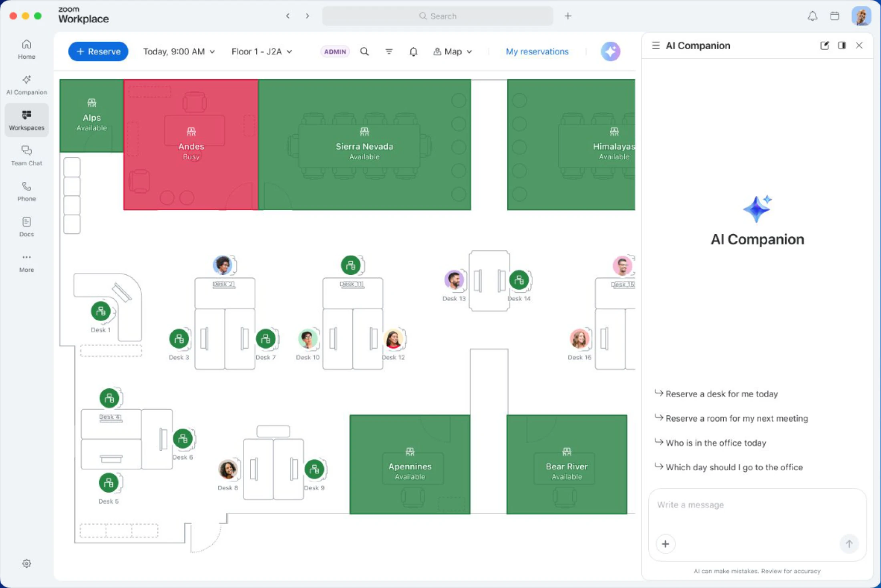
Task: Click the person avatar at Desk 16
Action: click(x=579, y=339)
